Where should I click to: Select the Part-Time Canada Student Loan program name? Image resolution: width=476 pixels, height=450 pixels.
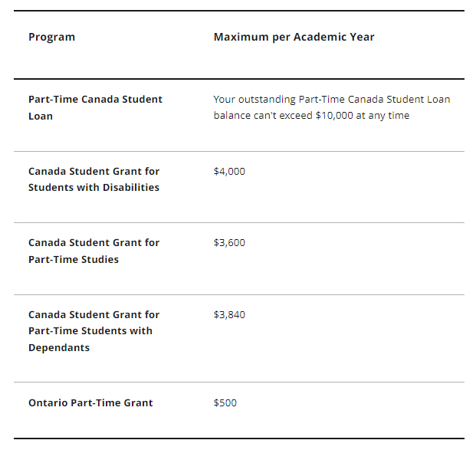click(95, 107)
